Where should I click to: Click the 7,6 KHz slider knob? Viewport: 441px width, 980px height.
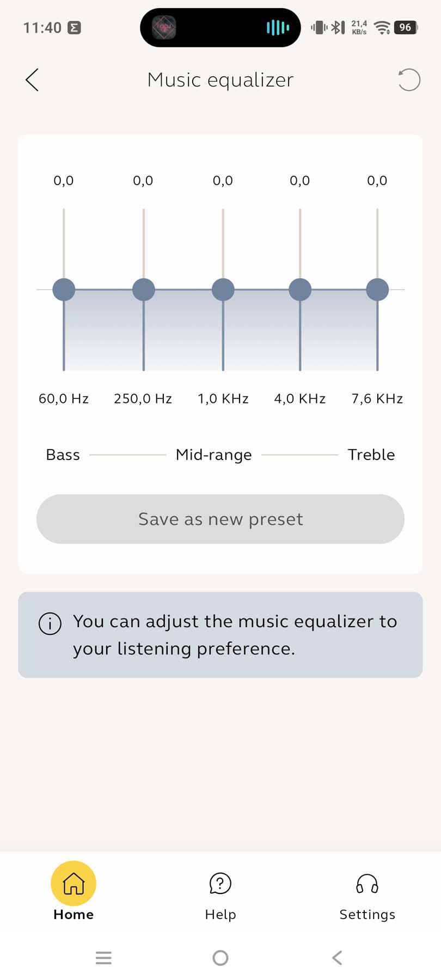377,290
